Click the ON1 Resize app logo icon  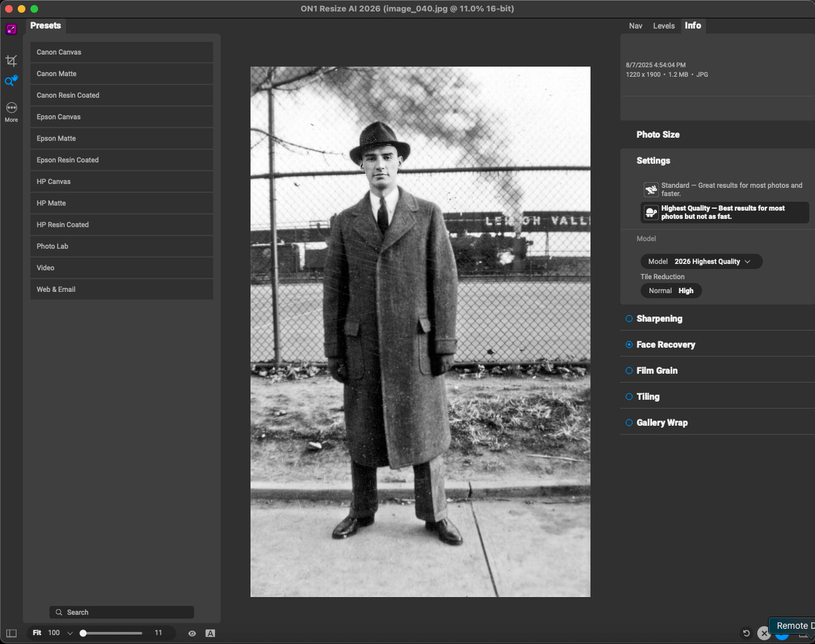point(11,29)
